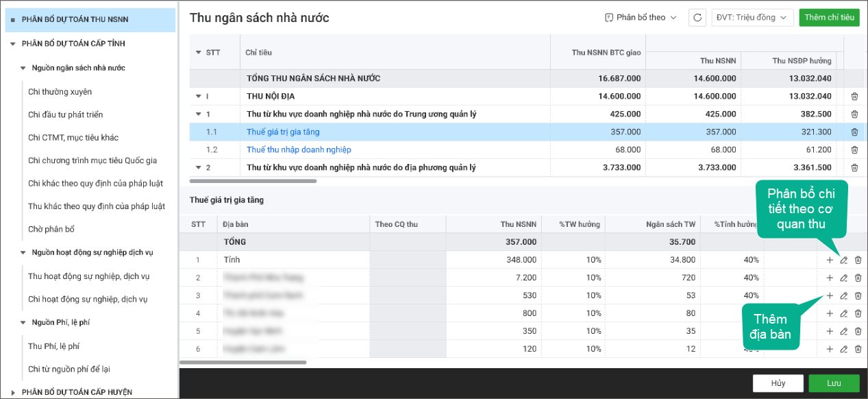
Task: Collapse Nguồn ngân sách nhà nước section
Action: (23, 68)
